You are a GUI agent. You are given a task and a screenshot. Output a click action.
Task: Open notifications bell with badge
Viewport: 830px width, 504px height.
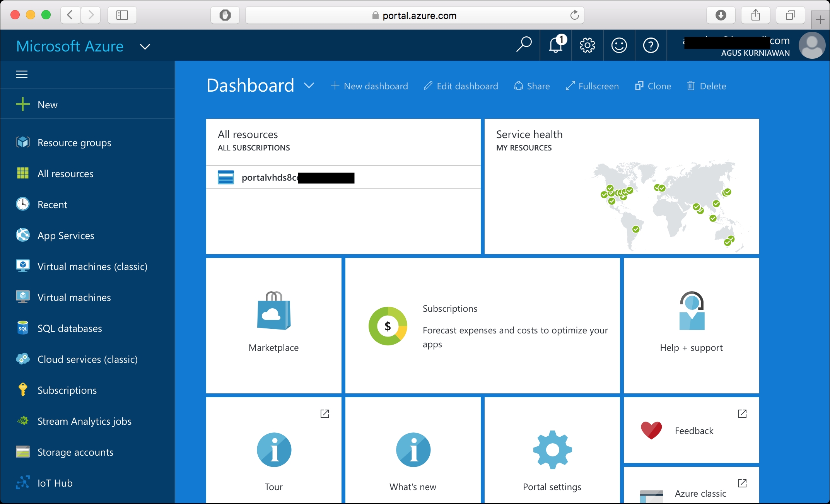[x=556, y=45]
